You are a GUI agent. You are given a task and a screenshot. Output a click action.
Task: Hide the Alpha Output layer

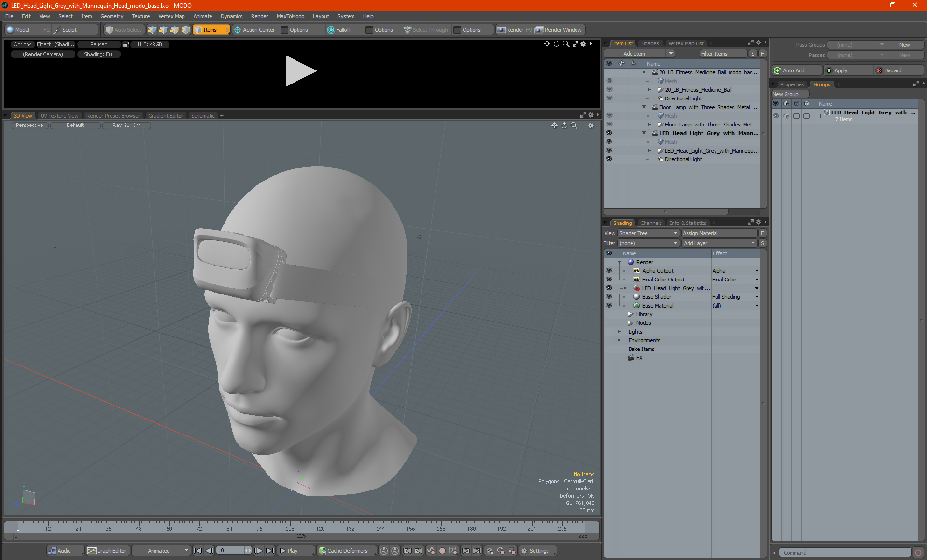point(609,271)
